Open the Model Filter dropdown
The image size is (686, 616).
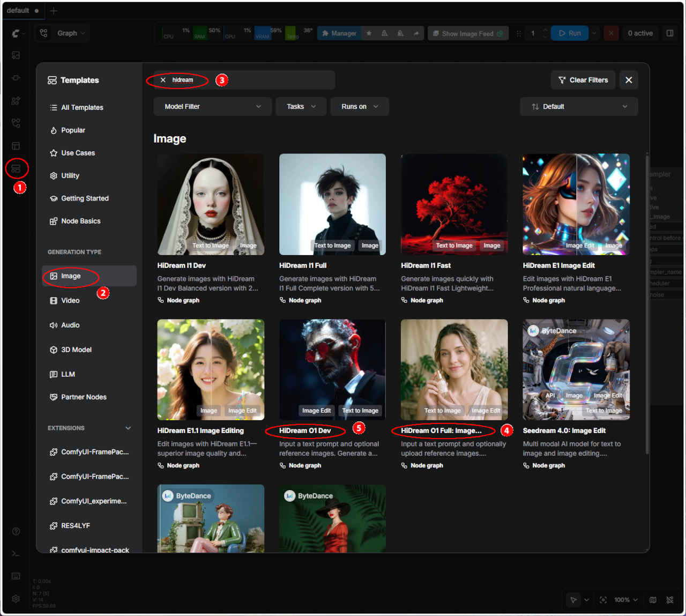[x=213, y=107]
